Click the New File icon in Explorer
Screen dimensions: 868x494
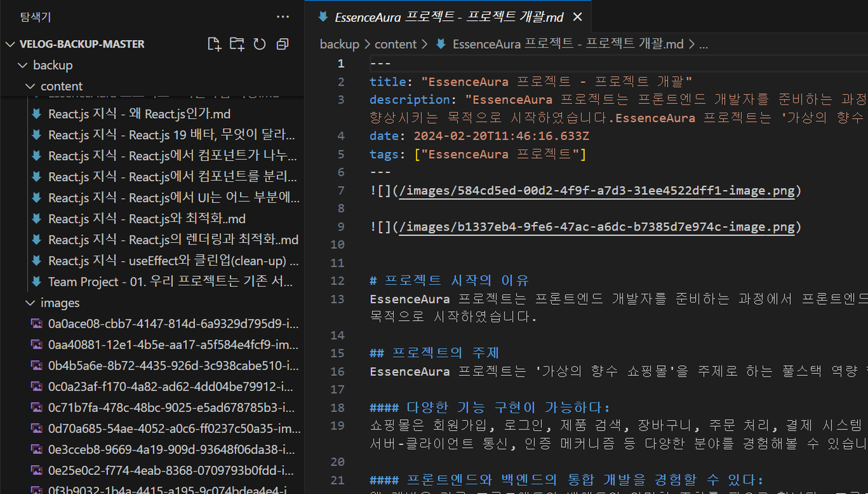coord(214,43)
